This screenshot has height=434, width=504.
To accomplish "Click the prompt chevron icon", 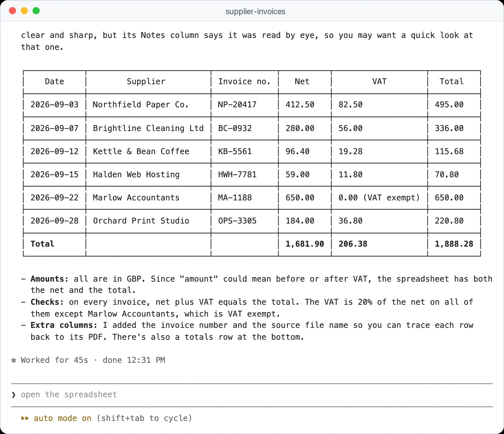I will coord(14,395).
